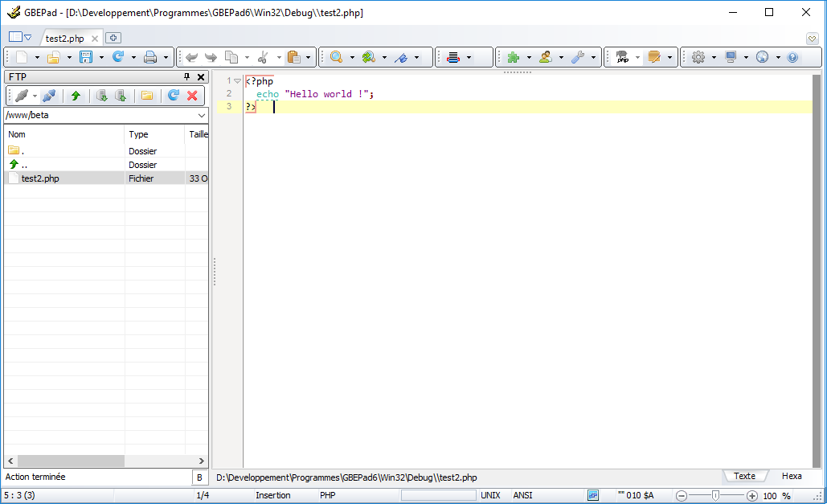The image size is (827, 504).
Task: Switch to the Hexa view tab
Action: [792, 476]
